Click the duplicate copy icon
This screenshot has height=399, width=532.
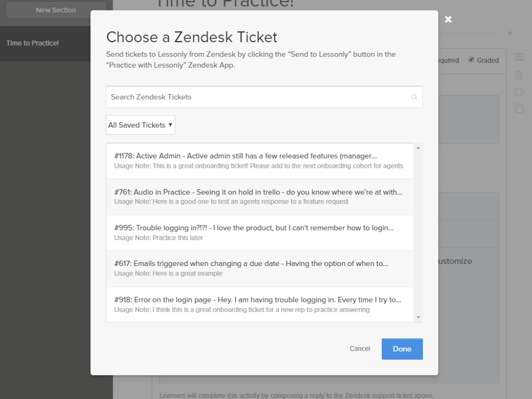coord(518,108)
